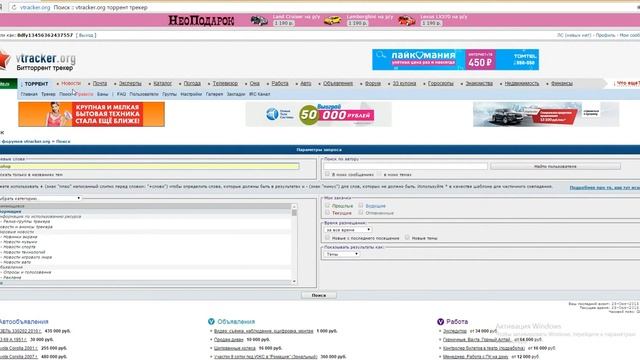Select the ТОРРЕНТ tab
This screenshot has height=360, width=640.
point(36,84)
